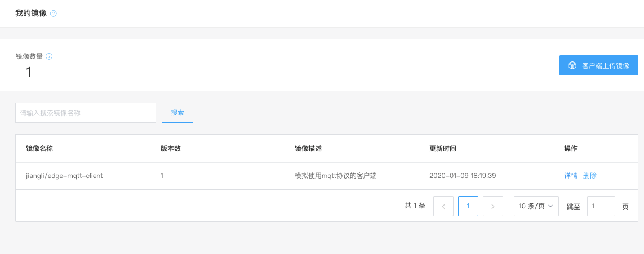
Task: Select page 1 in pagination
Action: (468, 206)
